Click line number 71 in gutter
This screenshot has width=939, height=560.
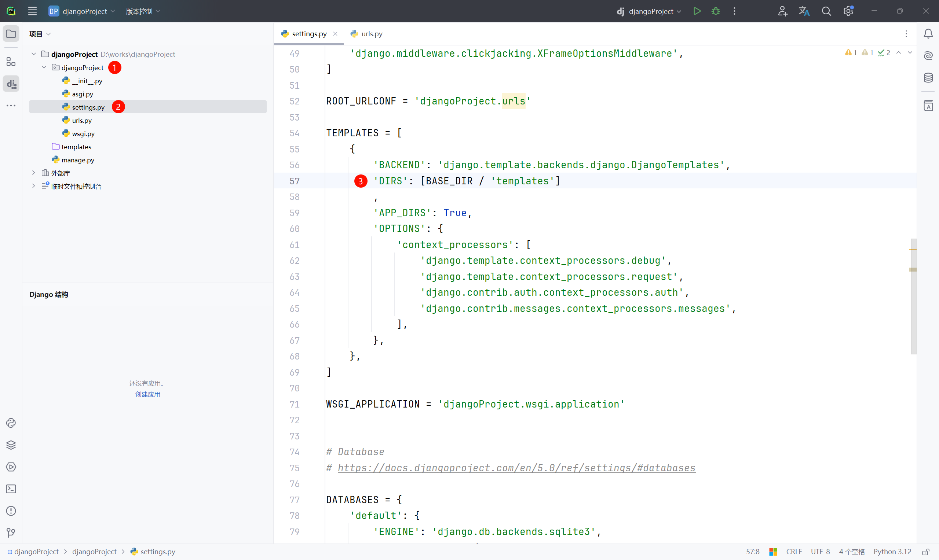[295, 404]
